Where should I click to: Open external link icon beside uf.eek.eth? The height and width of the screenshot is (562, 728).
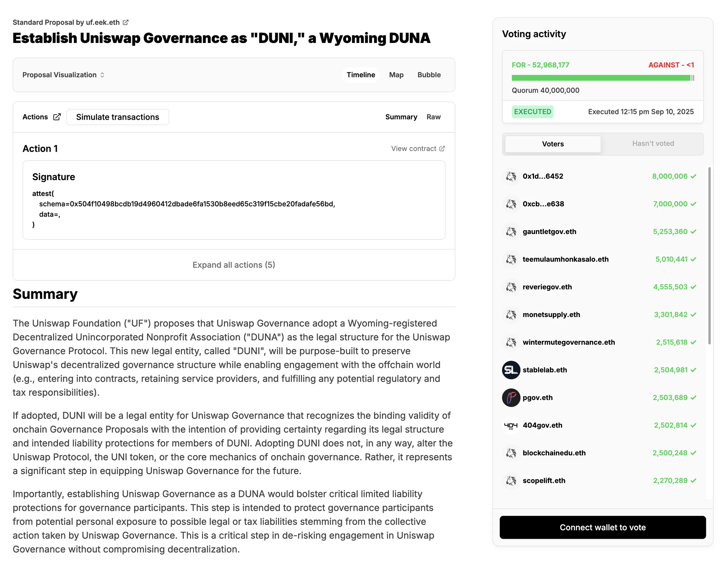pyautogui.click(x=126, y=22)
